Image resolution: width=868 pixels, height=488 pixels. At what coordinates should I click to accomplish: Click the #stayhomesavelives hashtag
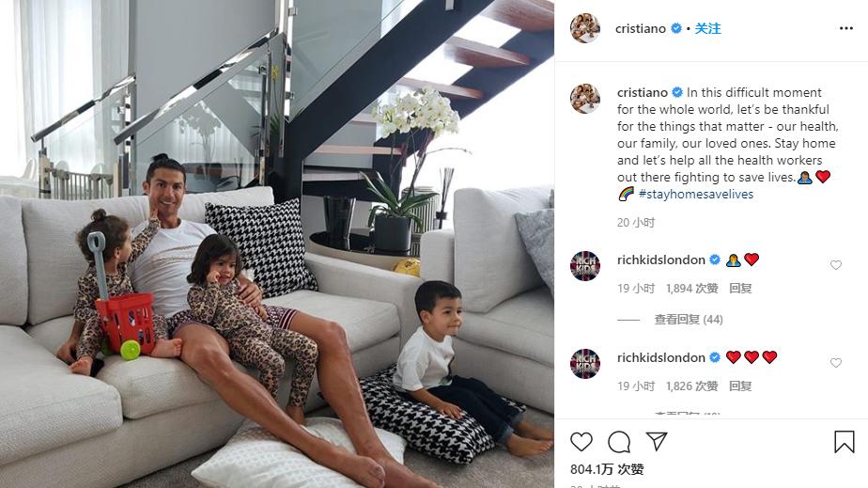696,194
